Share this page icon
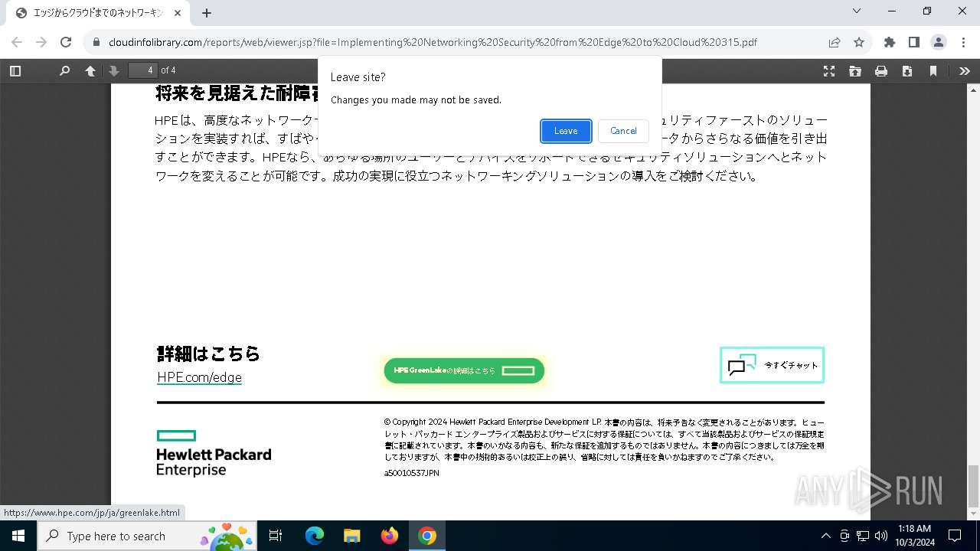This screenshot has height=551, width=980. click(835, 42)
